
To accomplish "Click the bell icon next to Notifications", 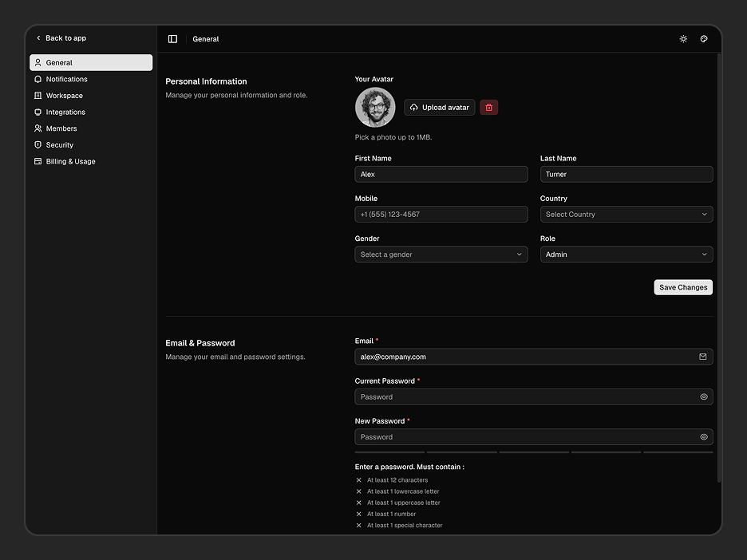I will [38, 79].
